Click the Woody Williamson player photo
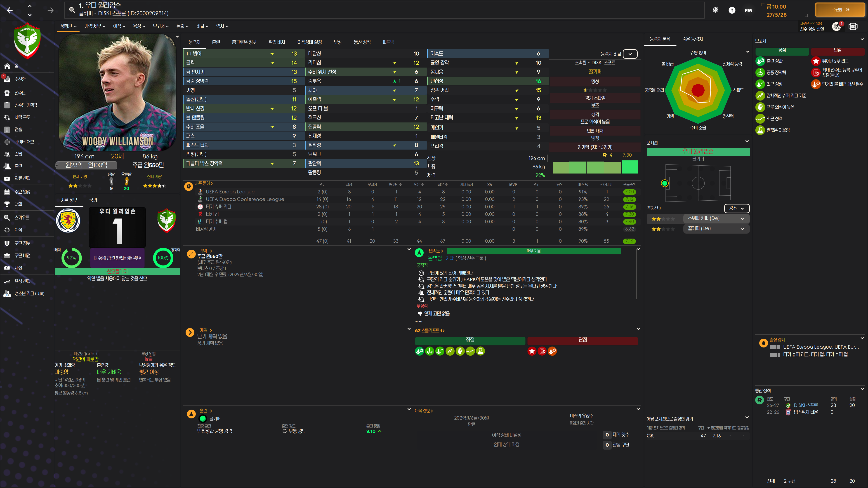The width and height of the screenshot is (868, 488). tap(117, 93)
